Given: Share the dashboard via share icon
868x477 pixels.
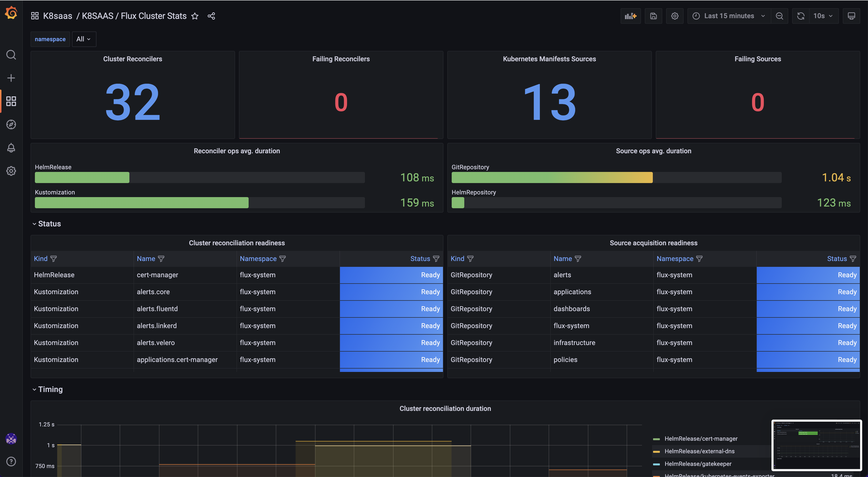Looking at the screenshot, I should pos(211,16).
